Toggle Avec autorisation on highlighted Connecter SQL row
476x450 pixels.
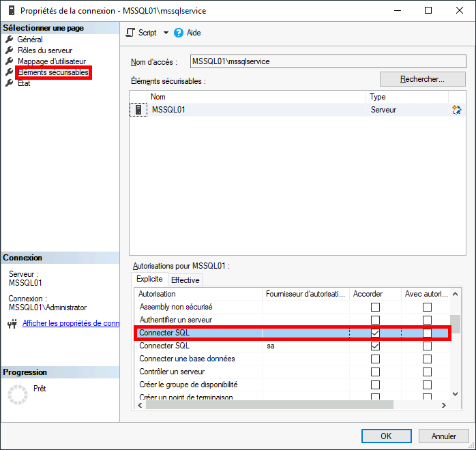(427, 333)
